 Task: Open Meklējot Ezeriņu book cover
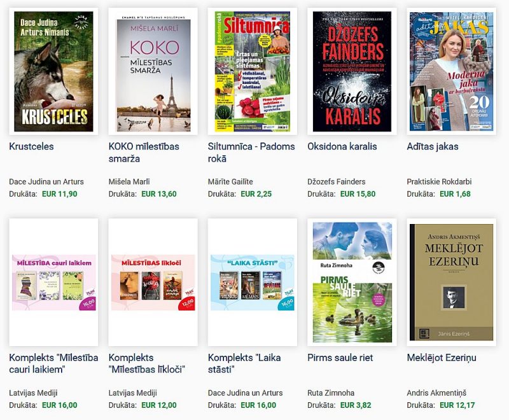451,283
